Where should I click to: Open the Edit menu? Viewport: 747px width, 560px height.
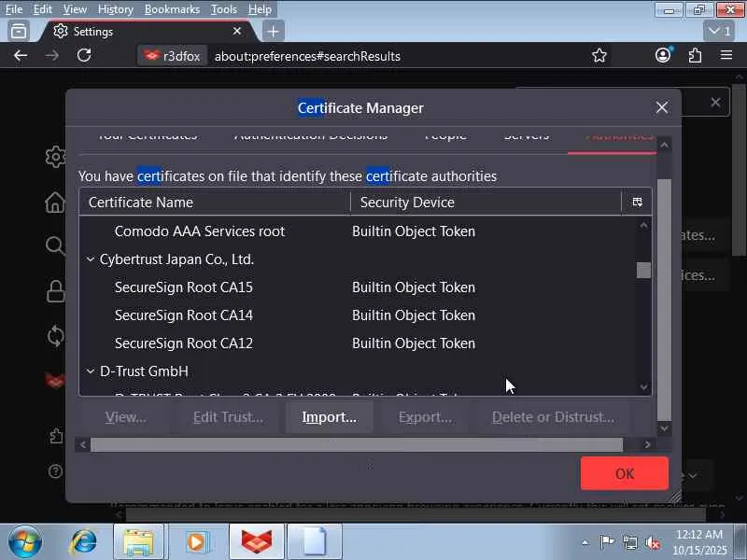pos(42,9)
